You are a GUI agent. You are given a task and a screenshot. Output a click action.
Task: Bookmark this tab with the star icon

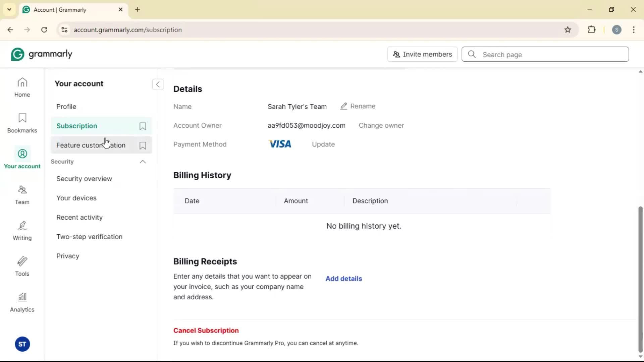tap(568, 30)
